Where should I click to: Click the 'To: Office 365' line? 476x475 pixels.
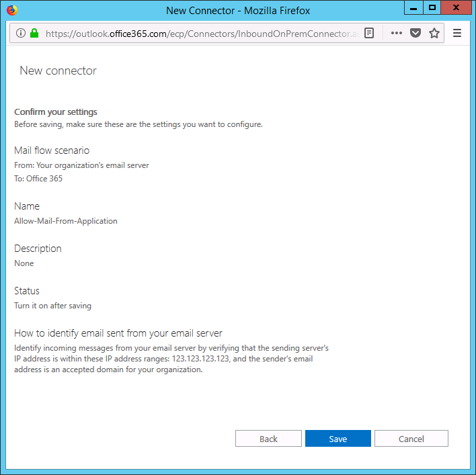point(38,178)
